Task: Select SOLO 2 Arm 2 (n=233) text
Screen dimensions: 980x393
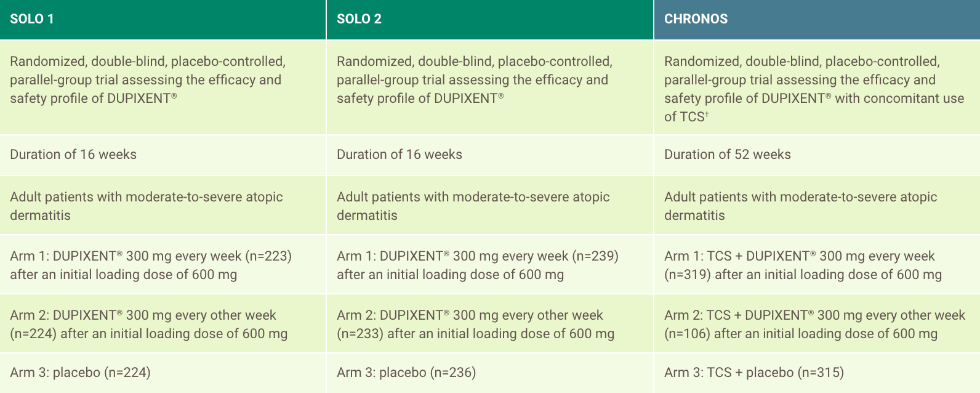Action: pyautogui.click(x=476, y=324)
